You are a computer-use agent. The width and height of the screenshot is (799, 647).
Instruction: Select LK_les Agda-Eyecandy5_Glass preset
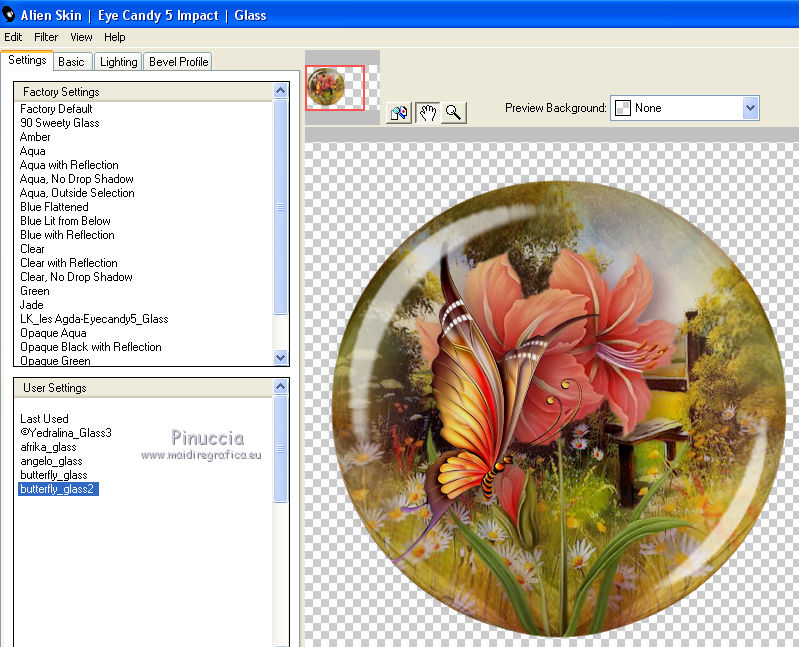click(x=94, y=319)
